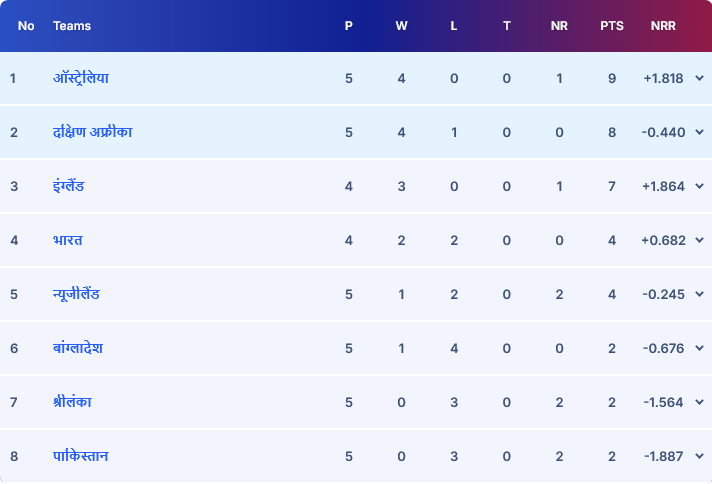Screen dimensions: 712x484
Task: Expand the दक्षिण अफ्रीका row chevron
Action: (699, 132)
